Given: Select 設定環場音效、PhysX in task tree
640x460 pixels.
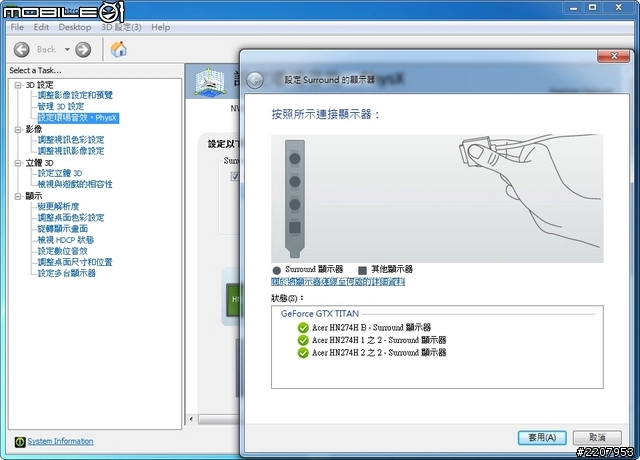Looking at the screenshot, I should point(78,118).
